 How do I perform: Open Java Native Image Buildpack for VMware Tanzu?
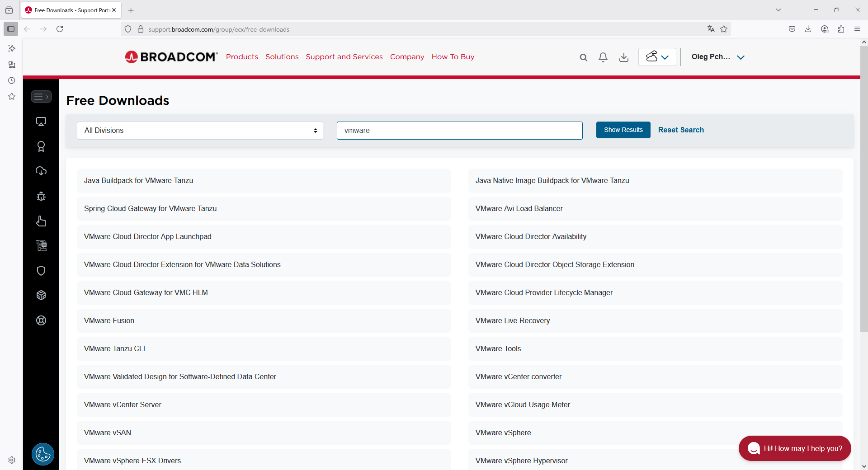coord(656,181)
